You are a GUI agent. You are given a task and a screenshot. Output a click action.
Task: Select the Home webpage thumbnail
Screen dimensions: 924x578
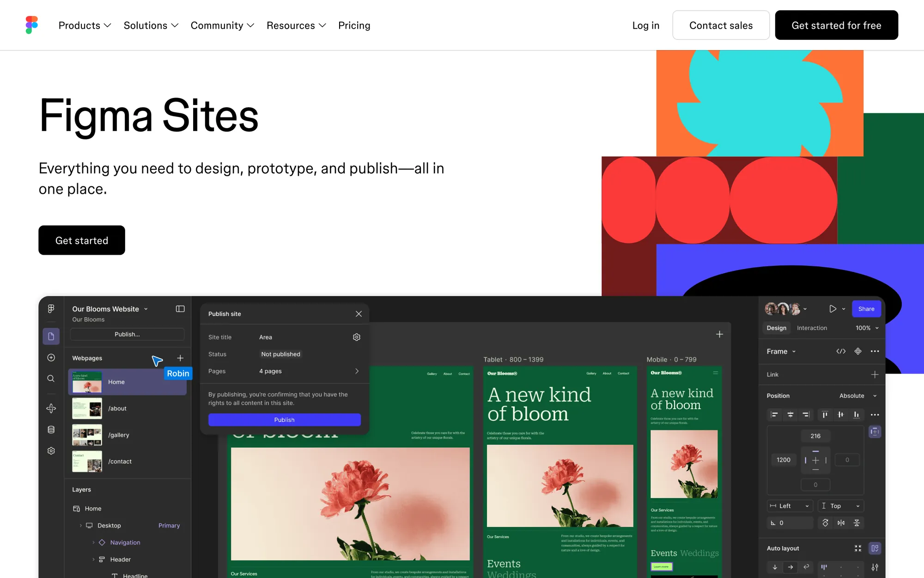(87, 382)
